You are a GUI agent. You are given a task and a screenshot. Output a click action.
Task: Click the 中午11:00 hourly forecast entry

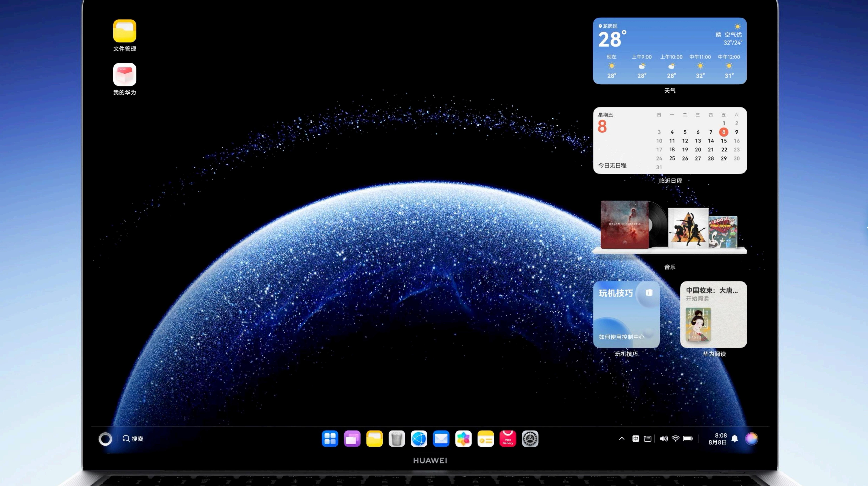(700, 66)
